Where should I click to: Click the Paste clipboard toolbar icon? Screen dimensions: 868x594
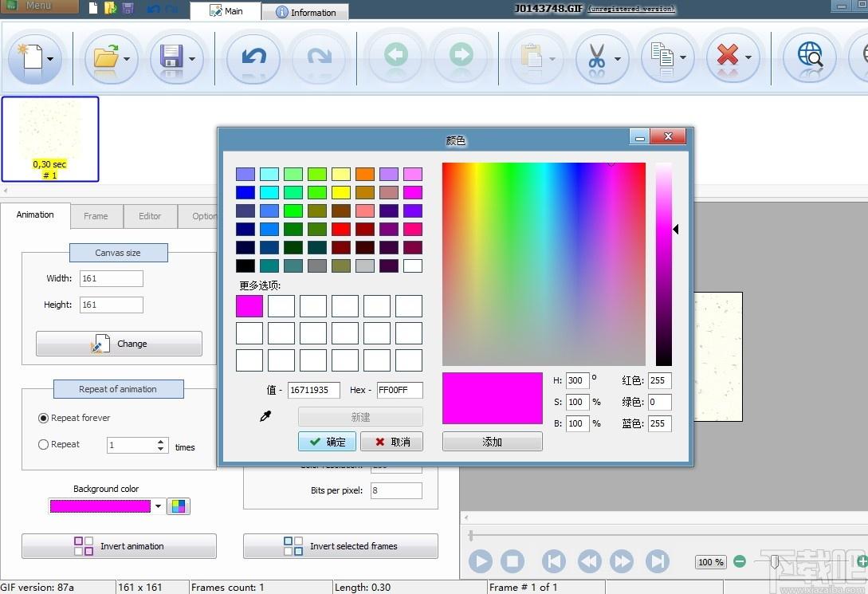coord(532,56)
